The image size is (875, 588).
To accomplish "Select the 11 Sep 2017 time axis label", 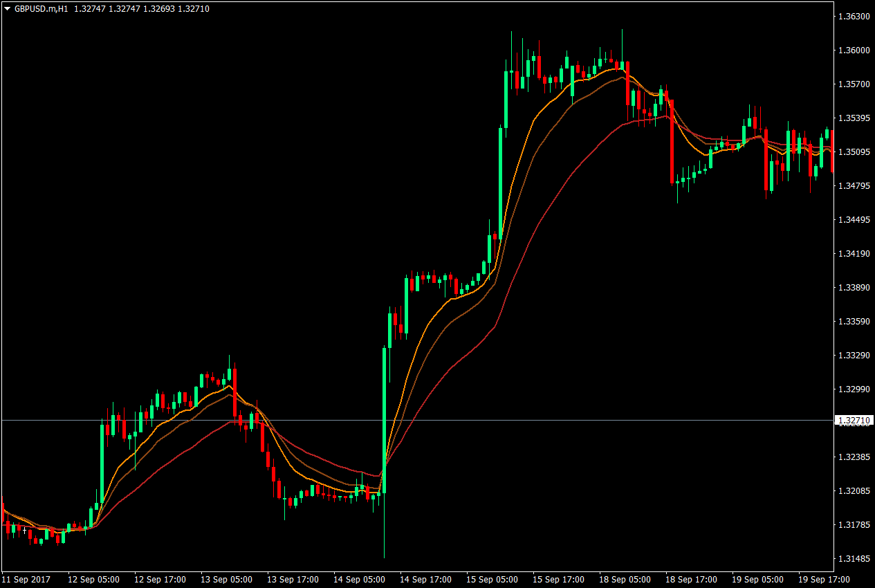I will pyautogui.click(x=26, y=580).
